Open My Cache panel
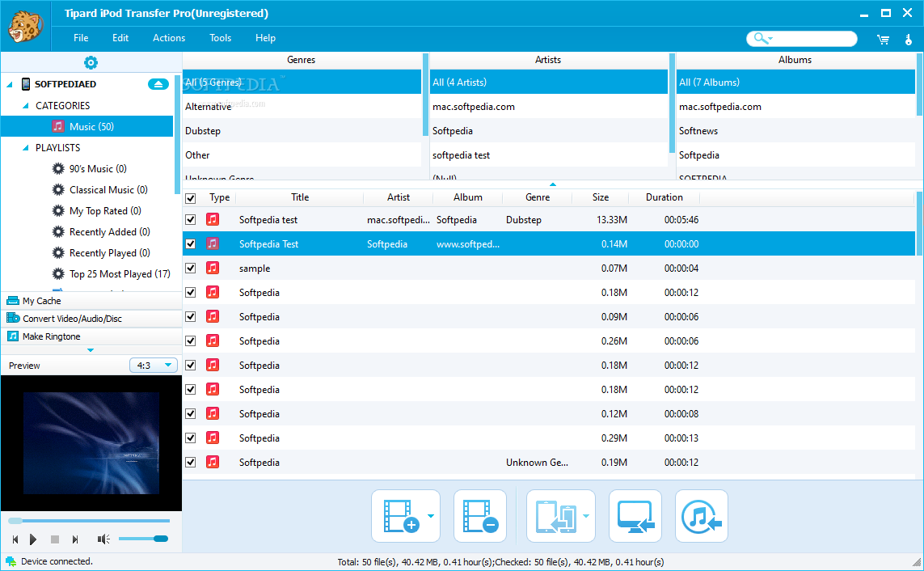This screenshot has width=924, height=571. (91, 301)
